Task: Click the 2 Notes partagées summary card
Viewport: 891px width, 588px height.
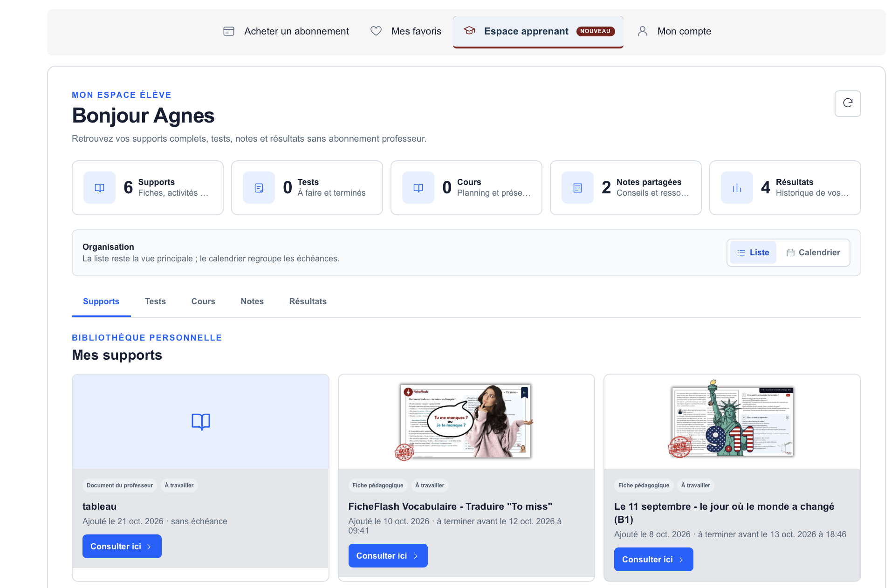Action: coord(626,188)
